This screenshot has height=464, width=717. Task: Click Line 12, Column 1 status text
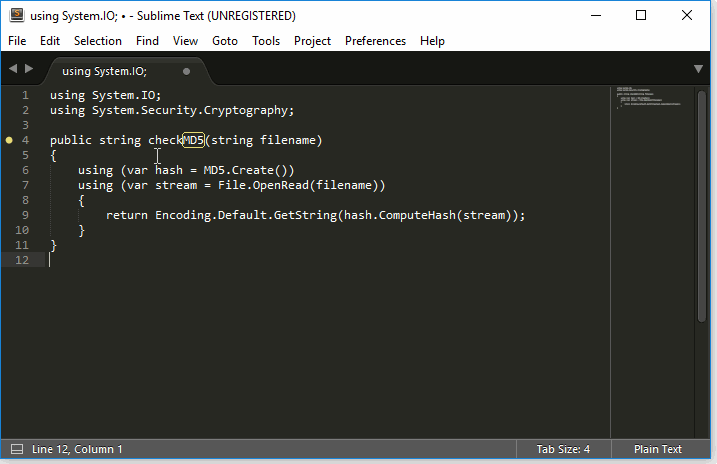click(x=77, y=449)
